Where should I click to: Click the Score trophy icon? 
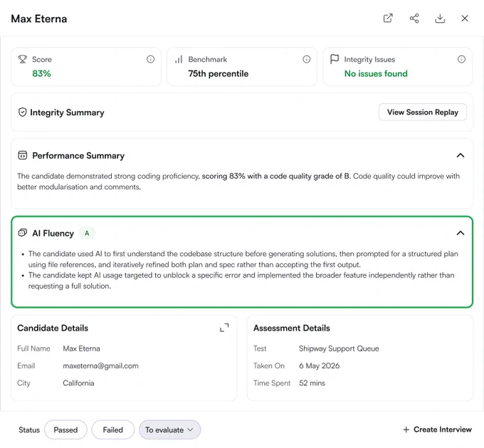[23, 59]
